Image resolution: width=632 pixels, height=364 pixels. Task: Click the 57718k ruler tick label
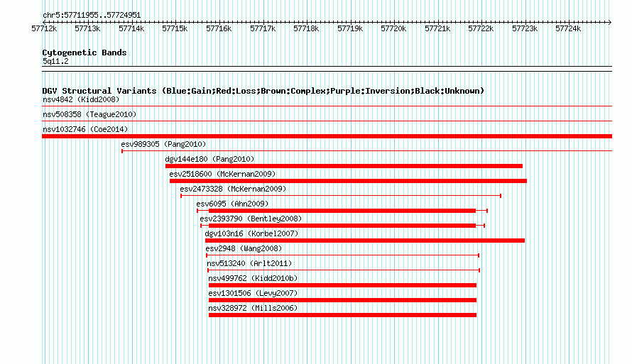[x=306, y=28]
